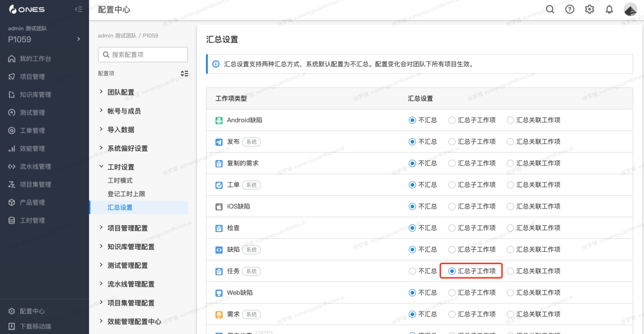Image resolution: width=644 pixels, height=334 pixels.
Task: Click the 工作项类型 column header
Action: click(231, 98)
